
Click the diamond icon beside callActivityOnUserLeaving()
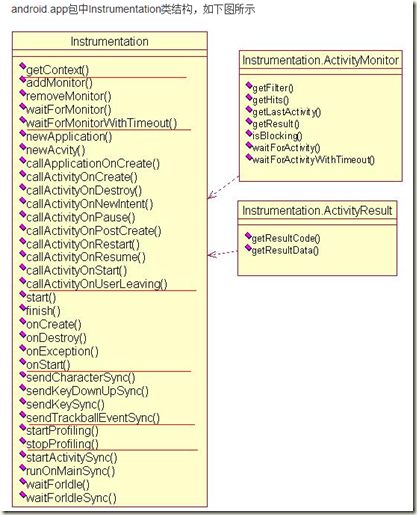tap(22, 280)
